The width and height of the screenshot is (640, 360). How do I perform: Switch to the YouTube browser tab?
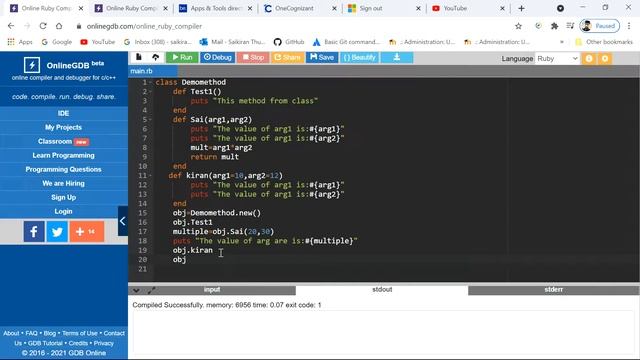click(469, 8)
